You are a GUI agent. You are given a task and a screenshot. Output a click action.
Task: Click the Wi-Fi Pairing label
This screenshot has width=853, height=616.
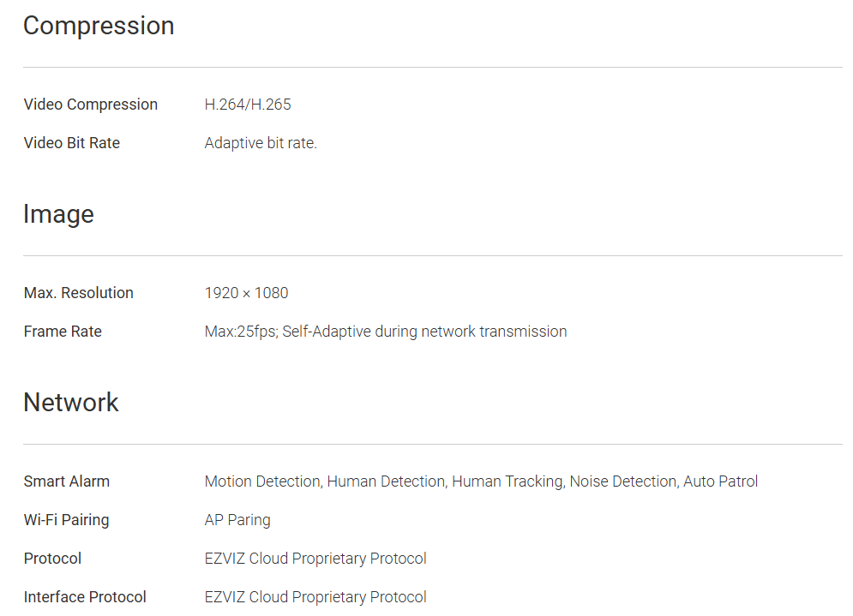[67, 520]
